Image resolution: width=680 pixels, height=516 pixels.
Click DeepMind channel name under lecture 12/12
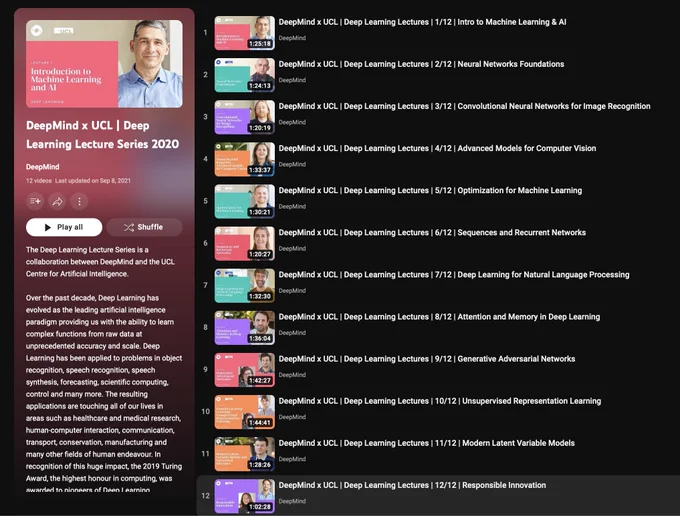pos(292,501)
